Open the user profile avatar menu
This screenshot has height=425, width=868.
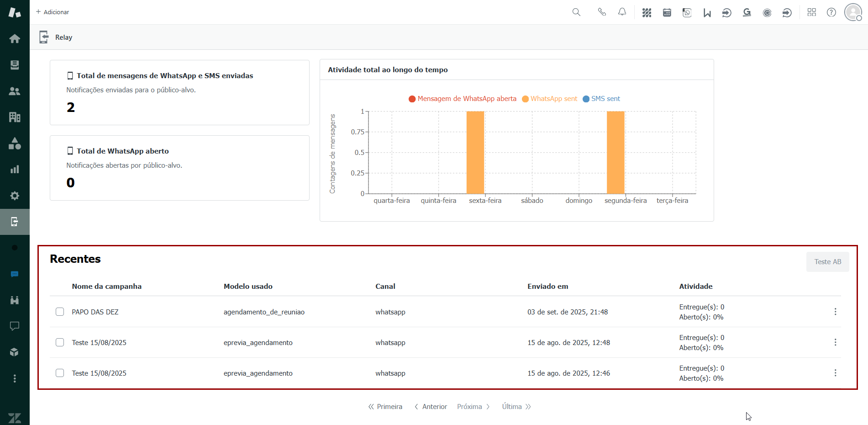852,12
